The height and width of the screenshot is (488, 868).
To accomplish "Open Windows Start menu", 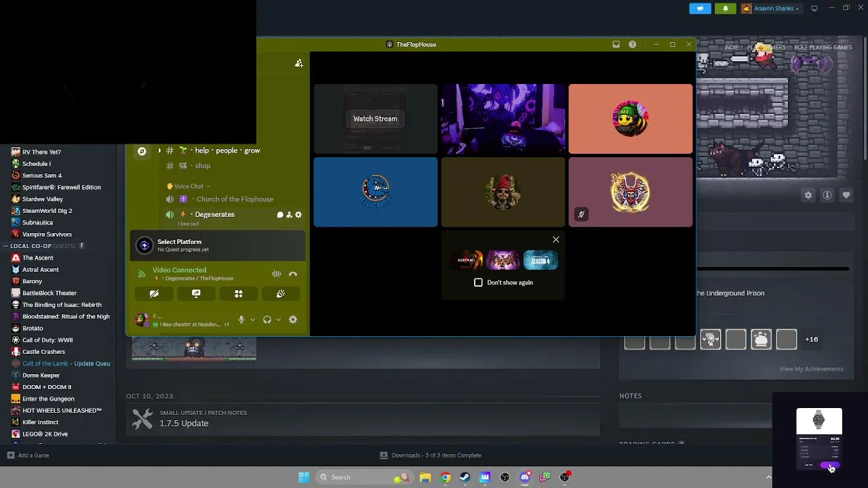I will pyautogui.click(x=304, y=477).
